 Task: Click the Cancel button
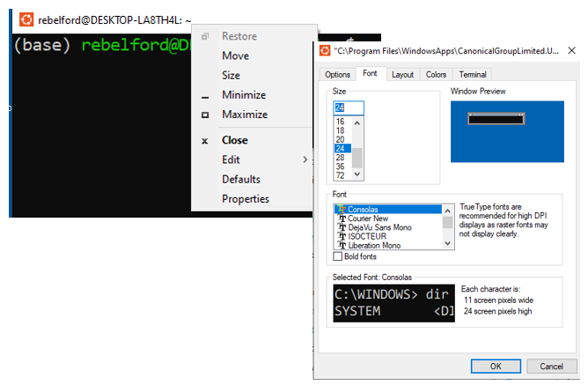coord(551,366)
